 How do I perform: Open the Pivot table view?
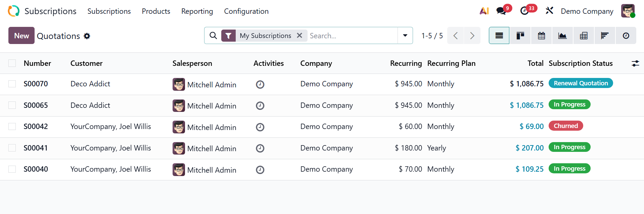coord(584,36)
